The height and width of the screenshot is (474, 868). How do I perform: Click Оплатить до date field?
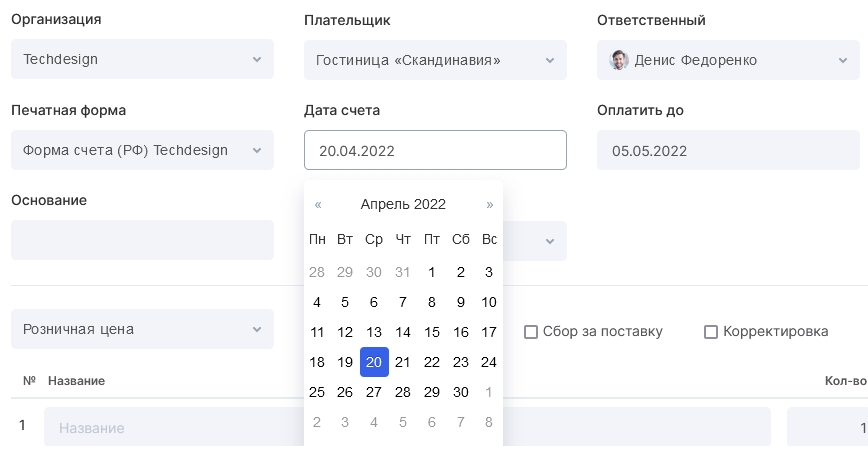pyautogui.click(x=728, y=150)
